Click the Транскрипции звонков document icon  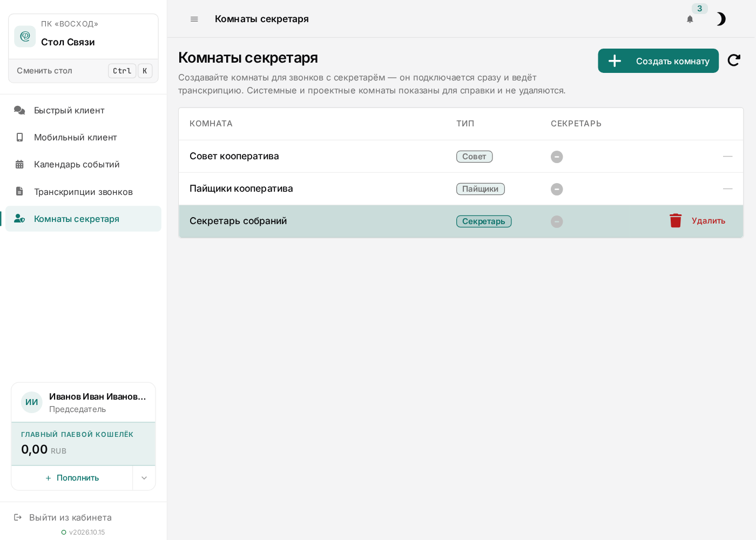coord(19,191)
